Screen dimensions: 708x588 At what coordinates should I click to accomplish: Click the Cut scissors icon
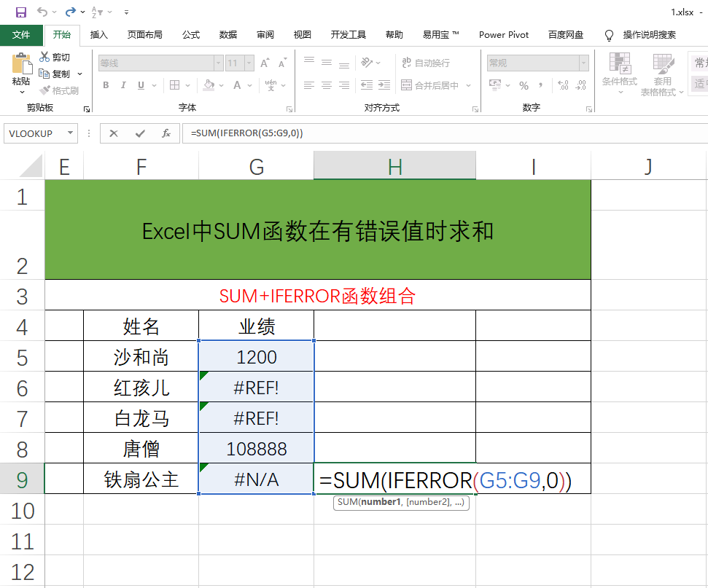pos(44,57)
